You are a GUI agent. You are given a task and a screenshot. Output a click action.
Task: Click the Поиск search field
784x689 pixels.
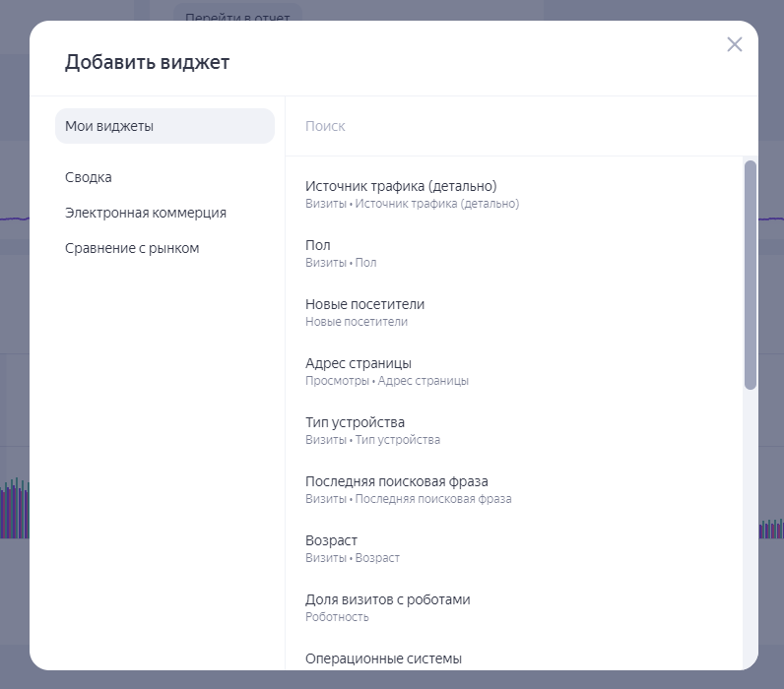click(512, 126)
